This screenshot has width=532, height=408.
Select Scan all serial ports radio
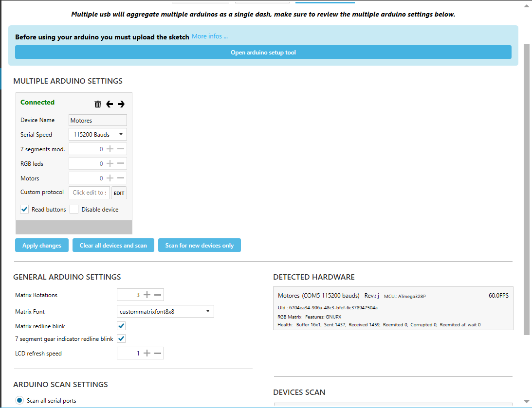pos(19,401)
